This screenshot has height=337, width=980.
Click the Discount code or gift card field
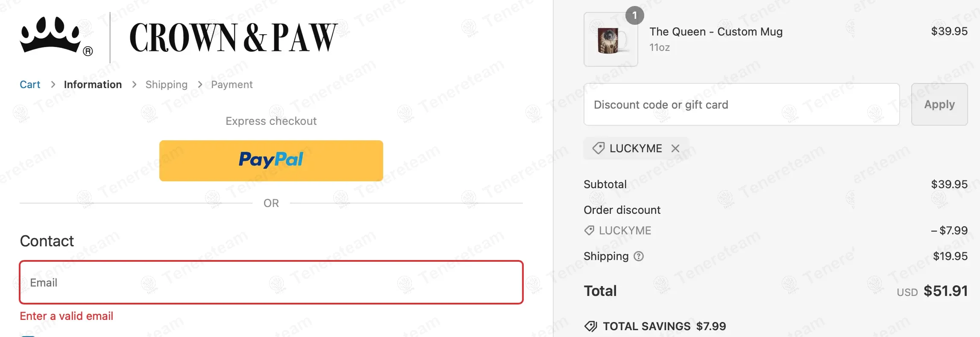[741, 104]
